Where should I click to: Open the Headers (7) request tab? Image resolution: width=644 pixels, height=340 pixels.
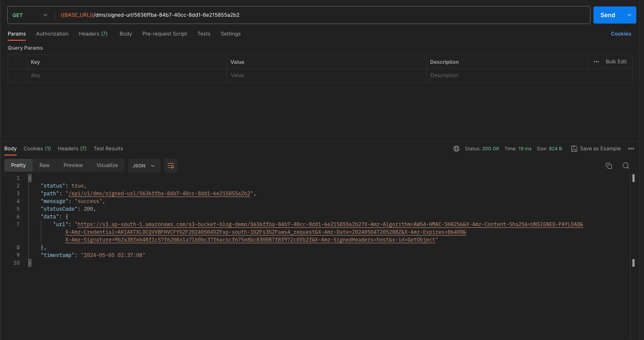(93, 33)
